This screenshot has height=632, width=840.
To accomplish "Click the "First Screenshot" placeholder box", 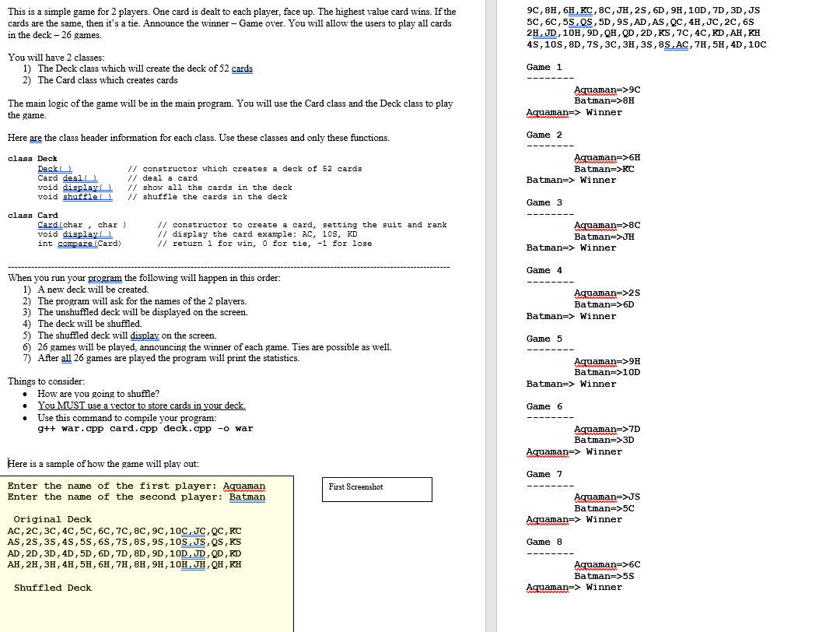I will pos(376,490).
